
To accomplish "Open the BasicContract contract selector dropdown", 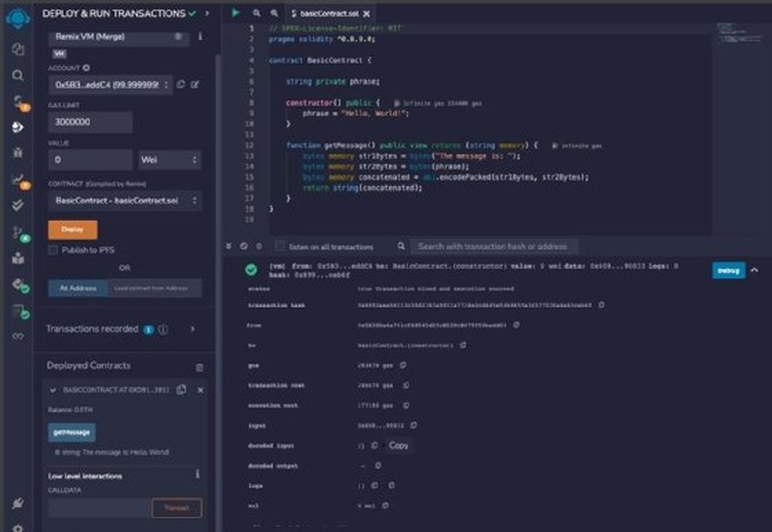I will coord(125,200).
